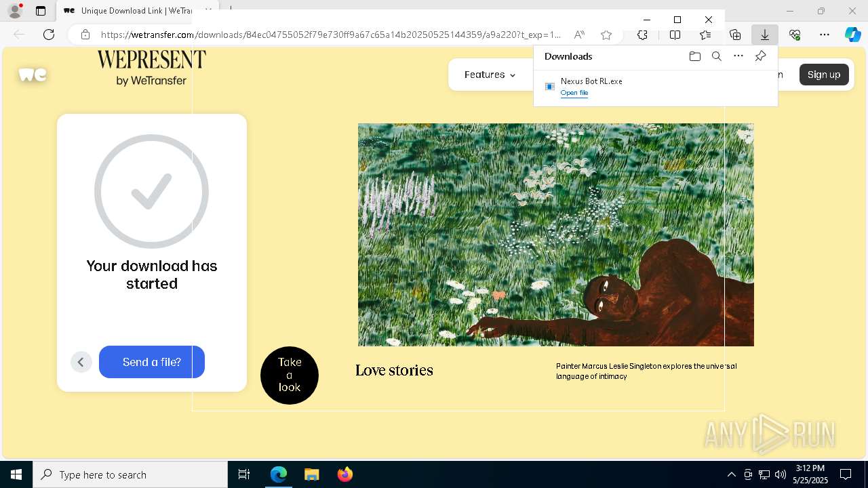Show hidden system tray icons
This screenshot has height=488, width=868.
(731, 474)
